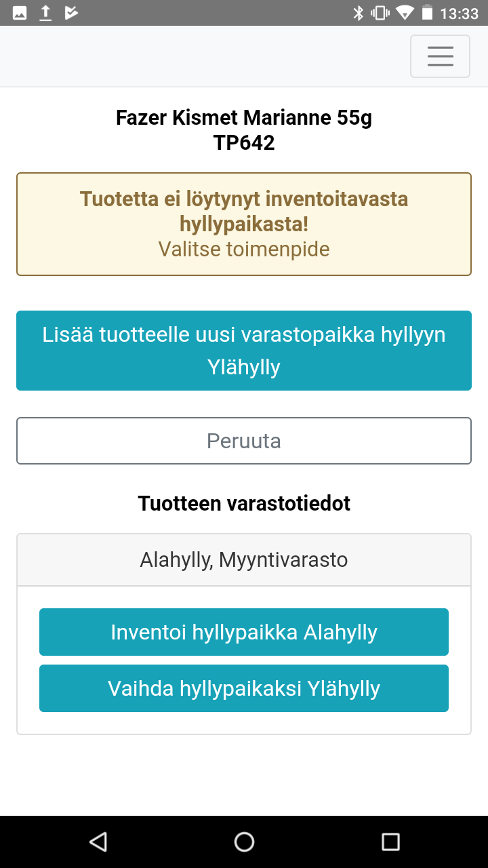The image size is (488, 868).
Task: Tap the 'Tuotteen varastotiedot' heading
Action: 244,503
